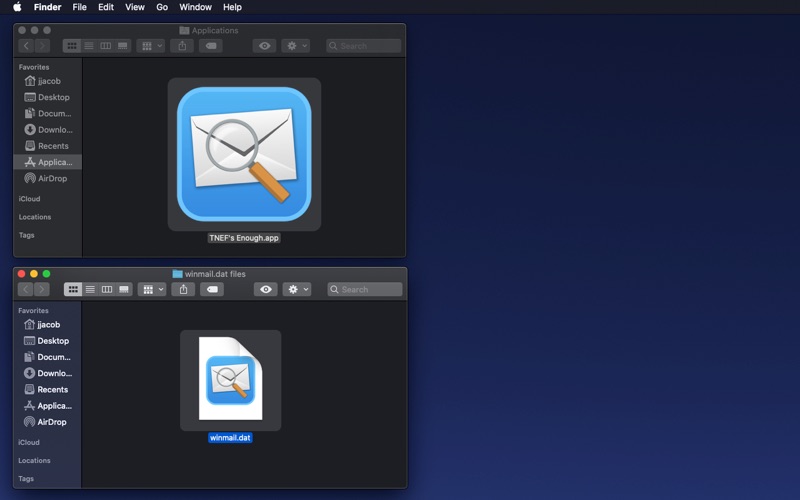Expand the group-by dropdown in winmail.dat files window
The height and width of the screenshot is (500, 800).
click(152, 289)
